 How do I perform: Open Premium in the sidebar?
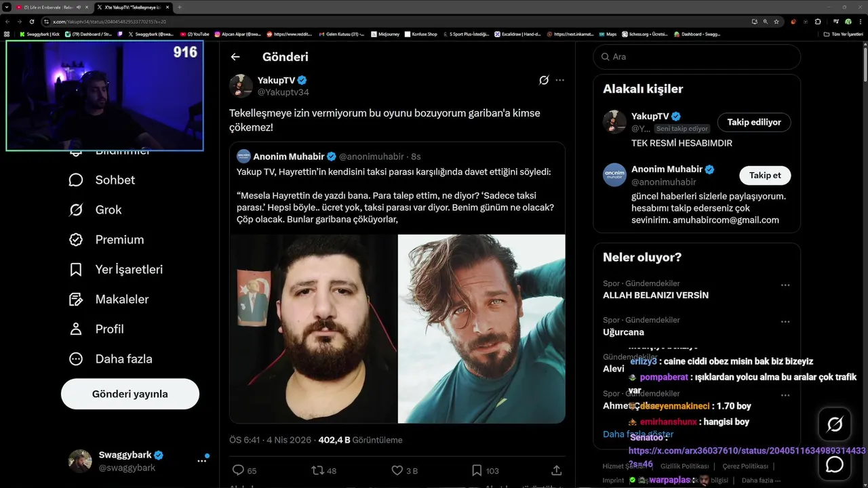[x=106, y=239]
